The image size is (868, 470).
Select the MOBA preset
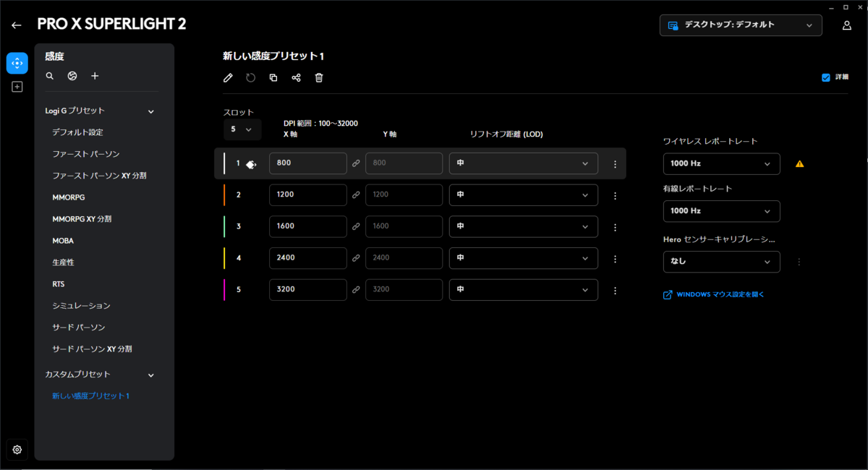pos(63,241)
